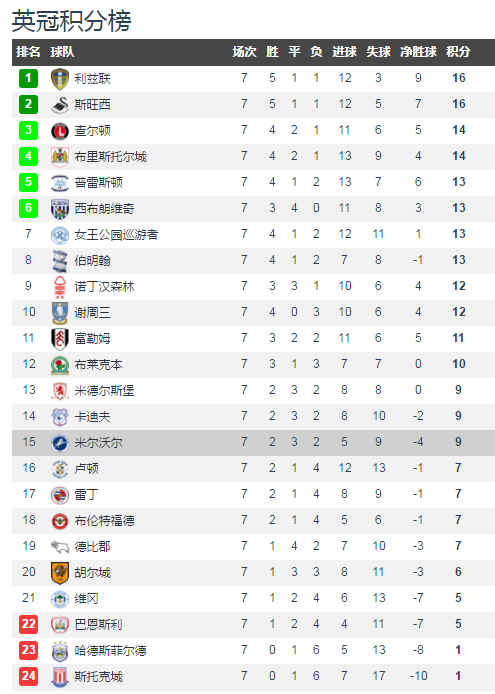Screen dimensions: 495x694
Task: Click team name 布里斯托尔城
Action: [110, 157]
